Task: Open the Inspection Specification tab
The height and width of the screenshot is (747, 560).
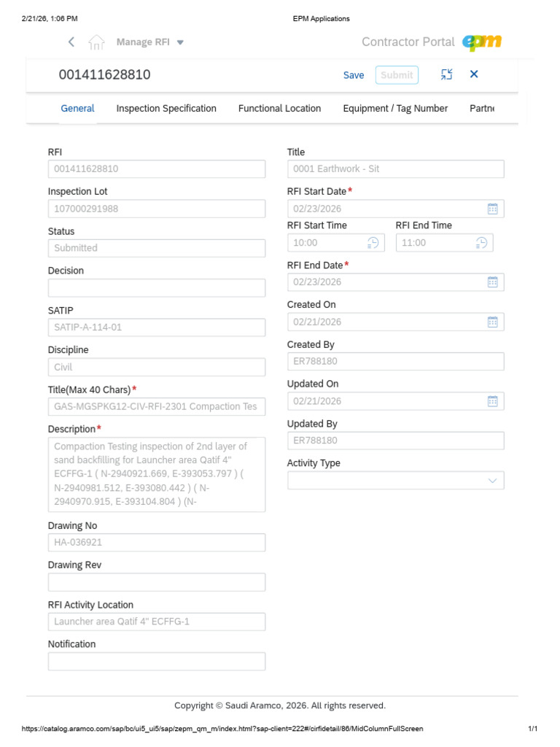Action: tap(166, 109)
